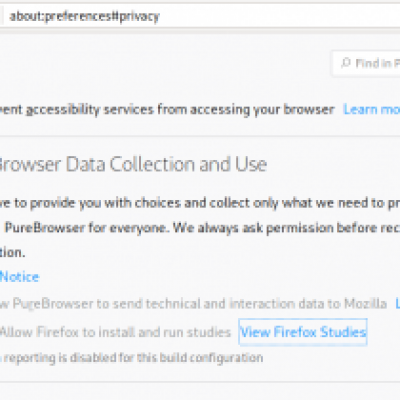Viewport: 400px width, 400px height.
Task: Open the View Firefox Studies link
Action: 303,332
